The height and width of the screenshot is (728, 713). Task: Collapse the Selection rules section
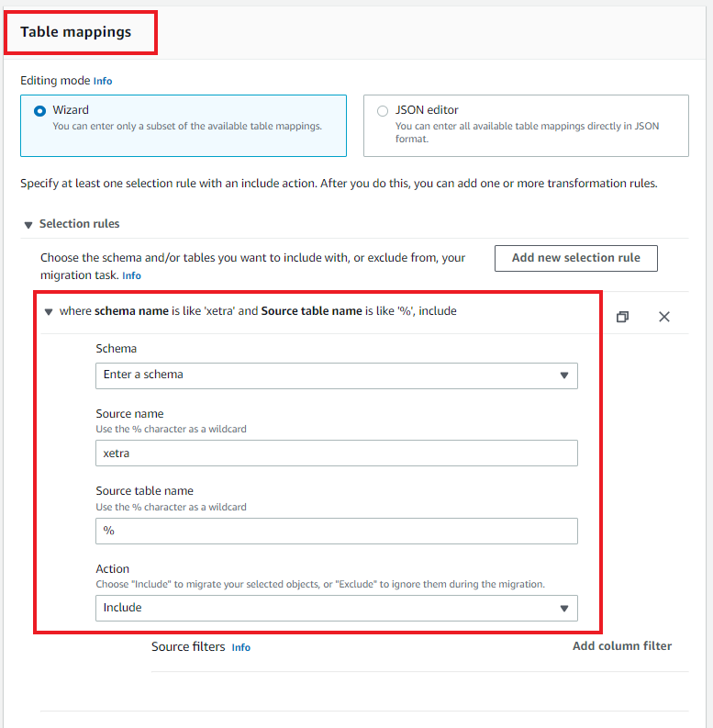click(x=28, y=224)
